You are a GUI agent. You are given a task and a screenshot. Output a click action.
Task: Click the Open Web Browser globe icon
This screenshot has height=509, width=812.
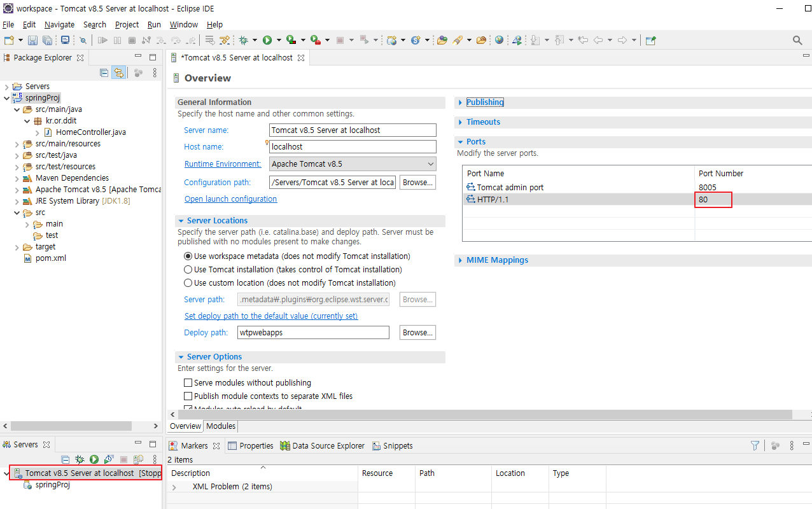click(499, 40)
